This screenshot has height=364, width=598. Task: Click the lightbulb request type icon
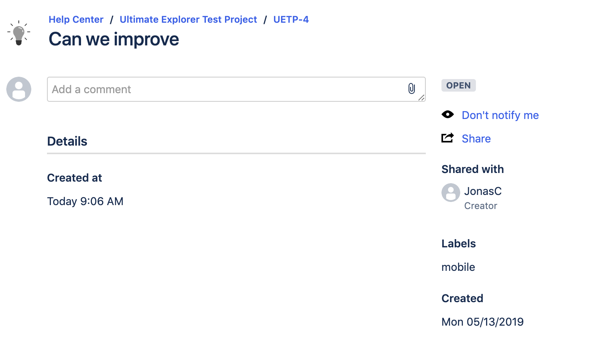tap(19, 33)
